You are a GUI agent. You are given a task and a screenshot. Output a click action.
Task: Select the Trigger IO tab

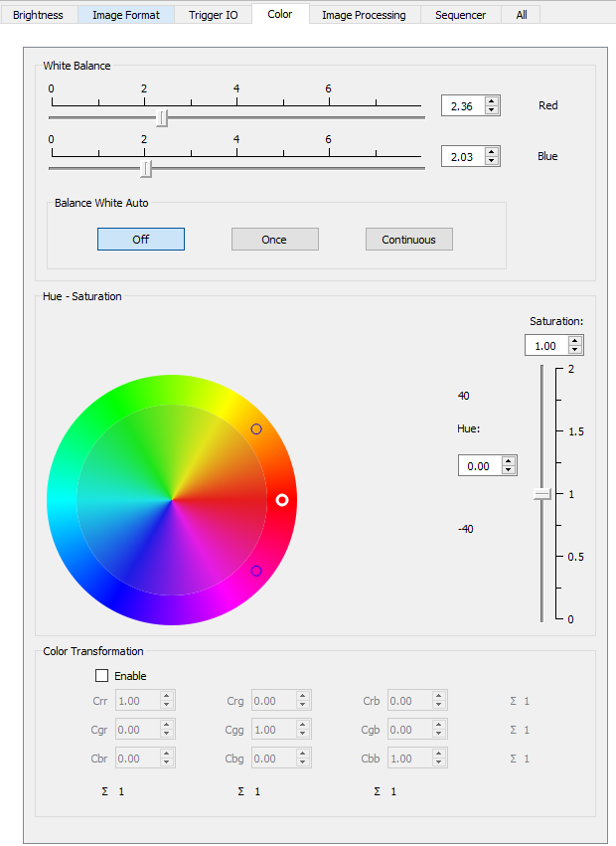[x=213, y=15]
